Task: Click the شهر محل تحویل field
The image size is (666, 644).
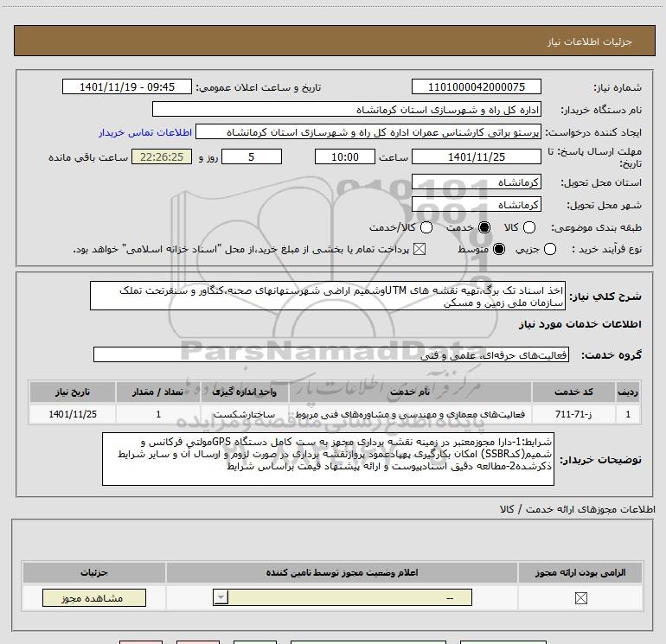Action: [476, 205]
